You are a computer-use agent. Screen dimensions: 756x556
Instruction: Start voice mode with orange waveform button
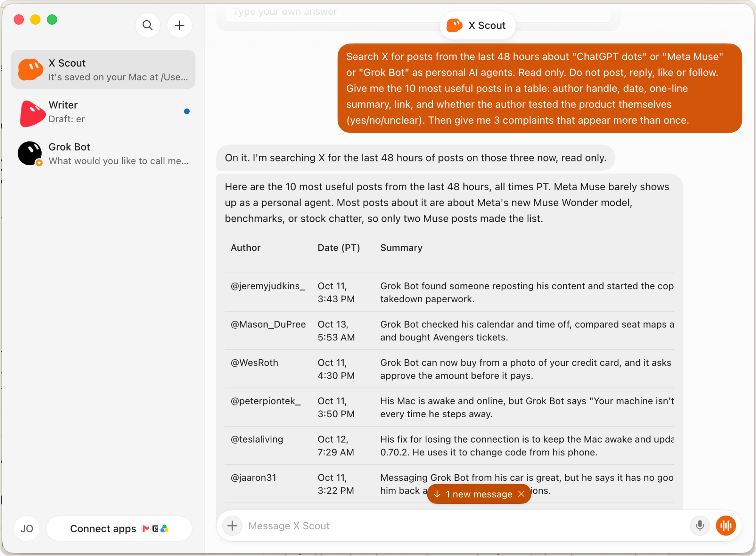726,526
